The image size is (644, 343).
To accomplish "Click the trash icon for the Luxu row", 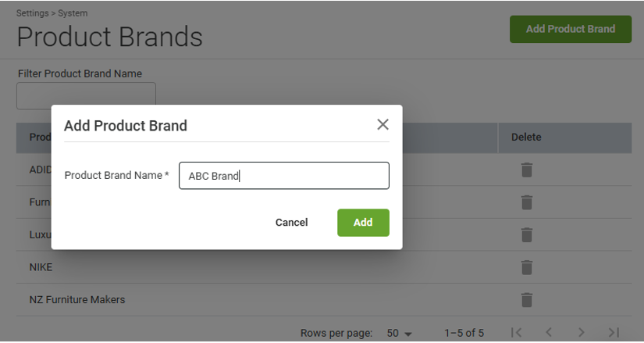I will tap(527, 234).
